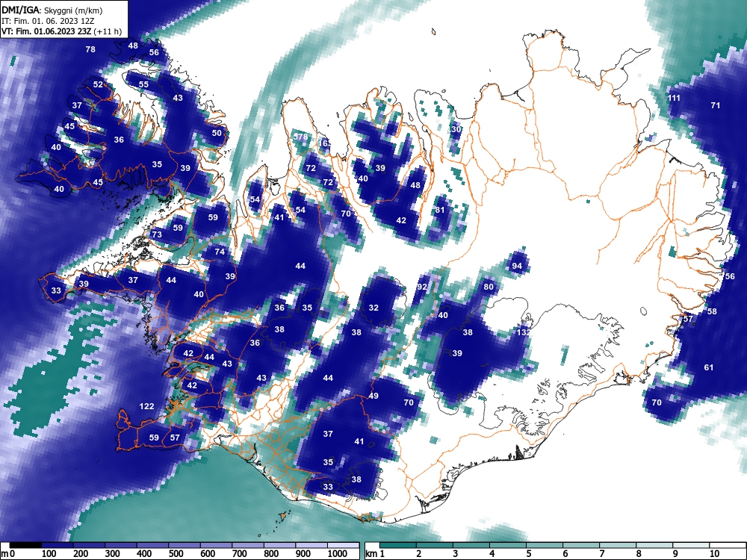Screen dimensions: 747x560
Task: Select the visibility value 111 offshore
Action: click(674, 98)
